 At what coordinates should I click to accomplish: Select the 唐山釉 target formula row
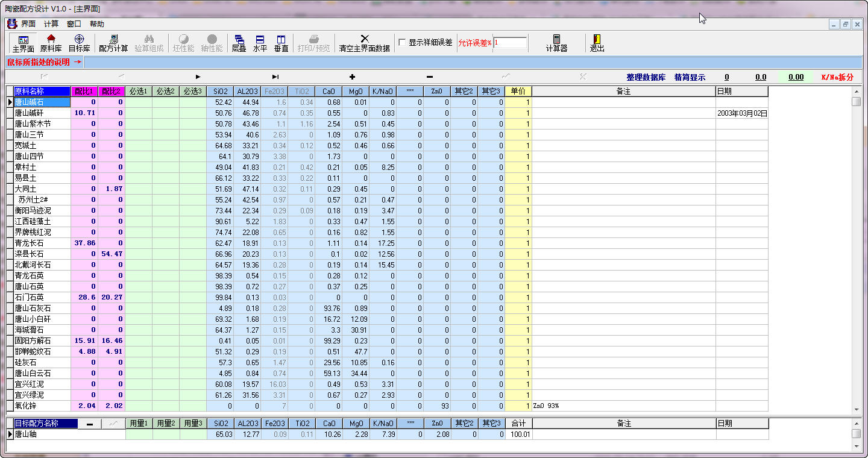(x=69, y=434)
